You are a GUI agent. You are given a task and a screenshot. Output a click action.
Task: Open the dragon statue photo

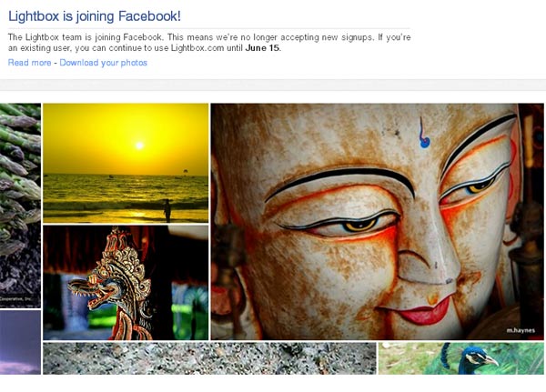point(126,282)
